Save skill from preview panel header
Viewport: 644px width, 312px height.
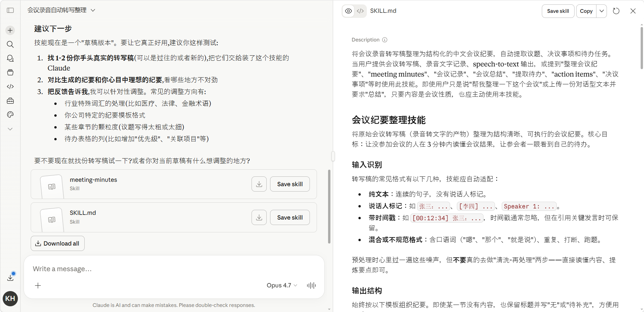tap(558, 11)
